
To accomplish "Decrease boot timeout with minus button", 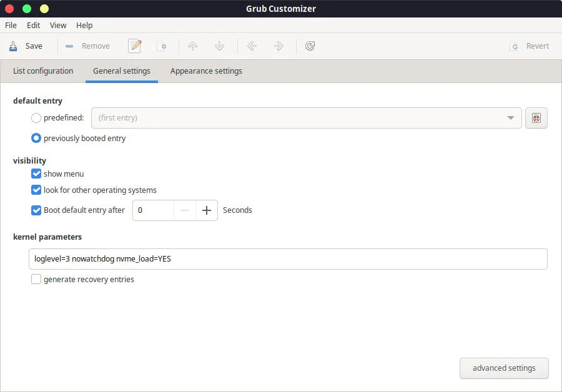I will 185,210.
